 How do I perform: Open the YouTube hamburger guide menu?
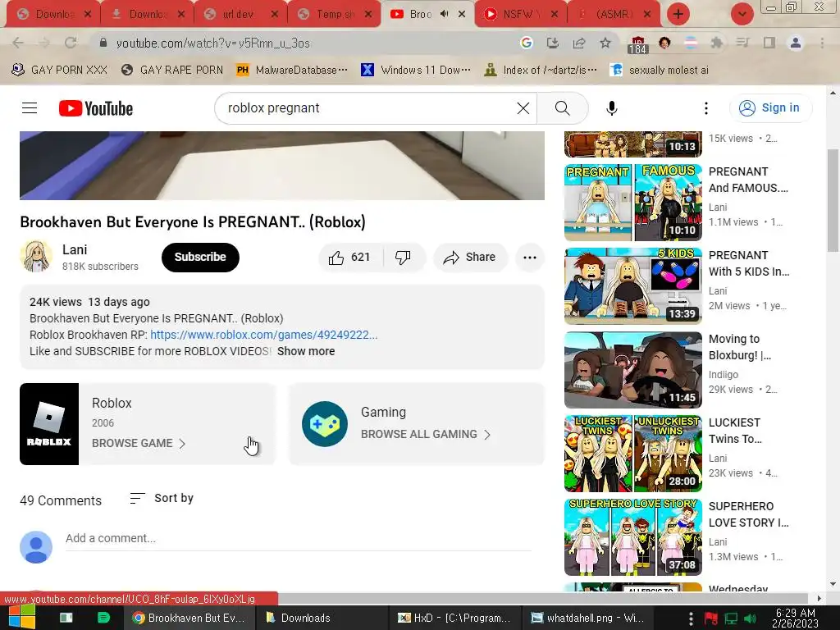tap(30, 108)
